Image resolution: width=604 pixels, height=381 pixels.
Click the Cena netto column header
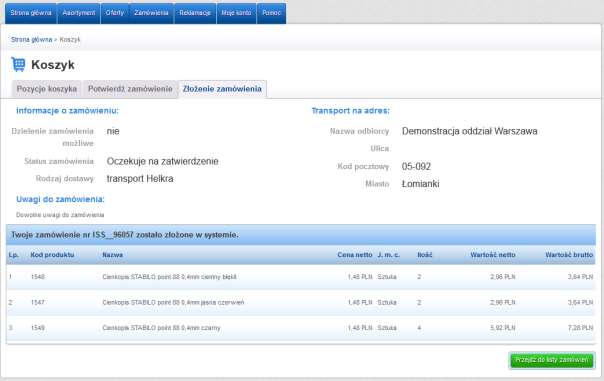[355, 255]
